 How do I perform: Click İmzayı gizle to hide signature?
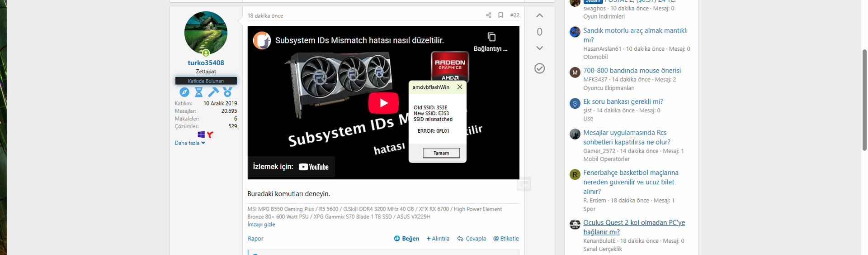coord(261,224)
